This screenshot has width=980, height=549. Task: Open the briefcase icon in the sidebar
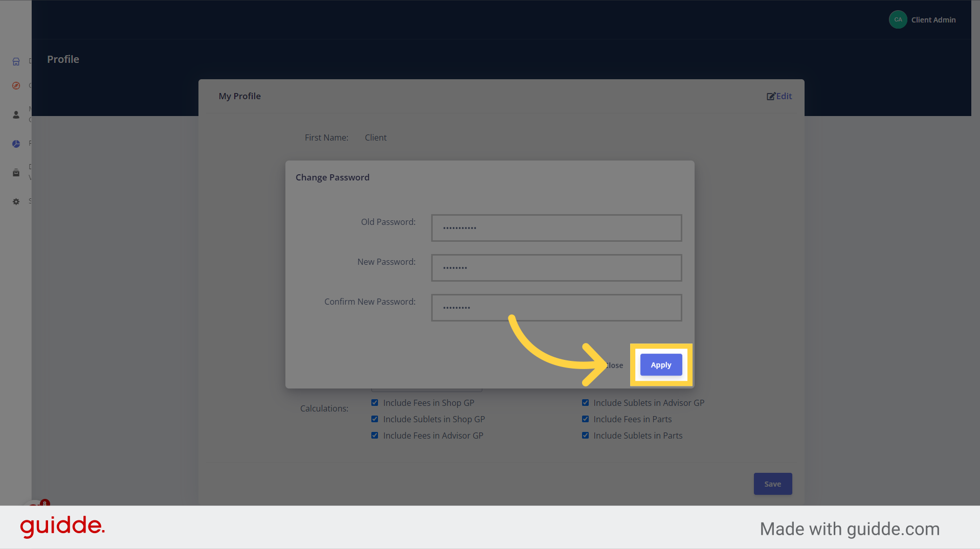point(16,173)
